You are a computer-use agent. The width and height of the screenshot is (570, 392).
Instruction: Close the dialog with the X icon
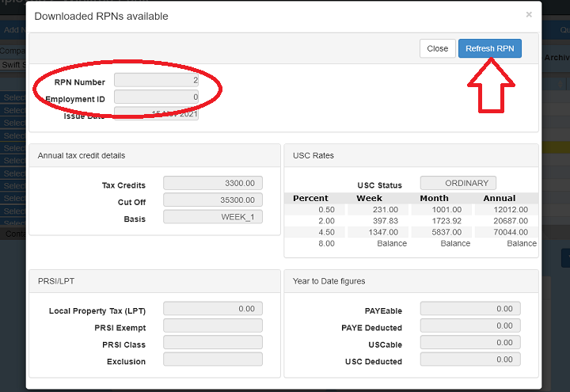[529, 15]
